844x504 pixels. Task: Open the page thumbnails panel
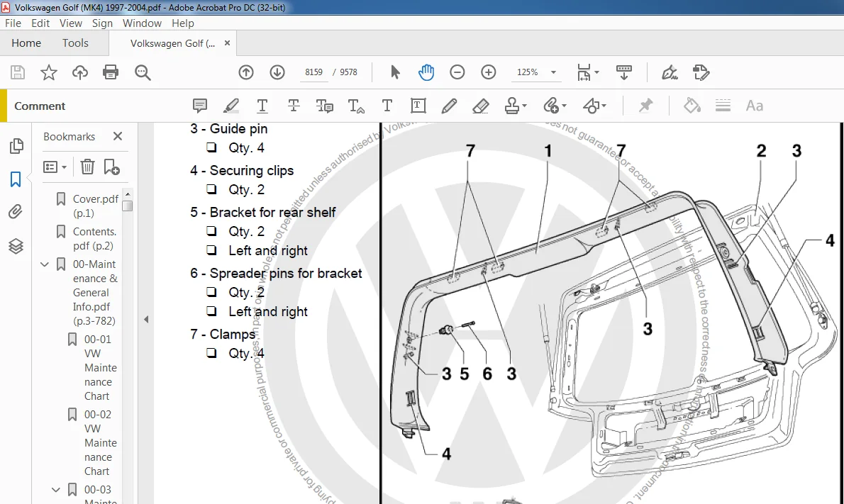[16, 146]
